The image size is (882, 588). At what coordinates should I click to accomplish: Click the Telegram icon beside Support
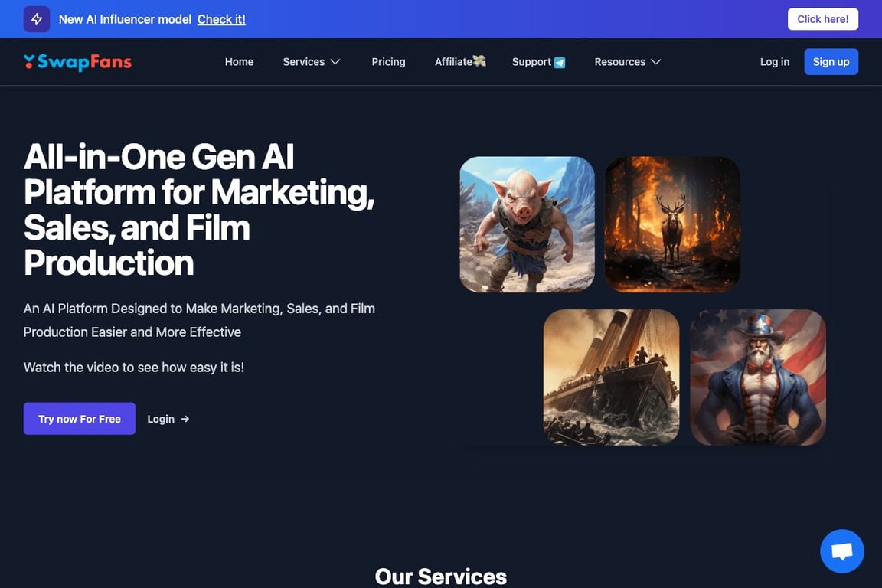pyautogui.click(x=560, y=63)
